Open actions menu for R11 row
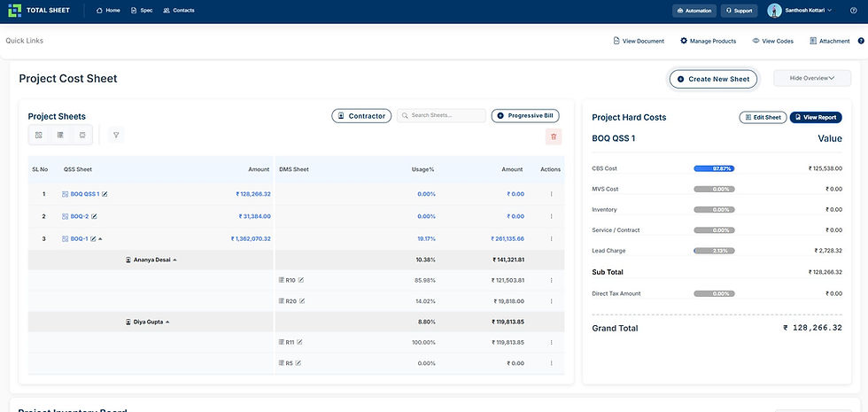The height and width of the screenshot is (412, 868). tap(551, 342)
